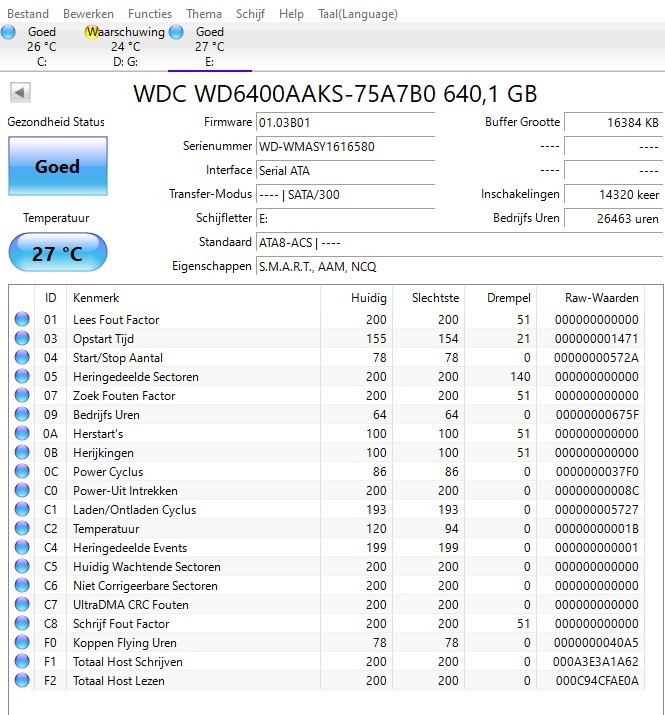This screenshot has width=665, height=715.
Task: Switch to disk C: tab
Action: point(42,47)
